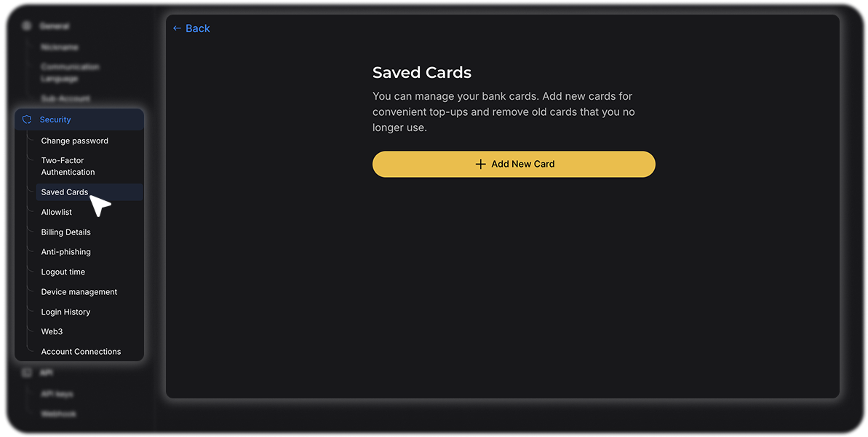Open the Security section header
Image resolution: width=868 pixels, height=437 pixels.
(x=79, y=119)
